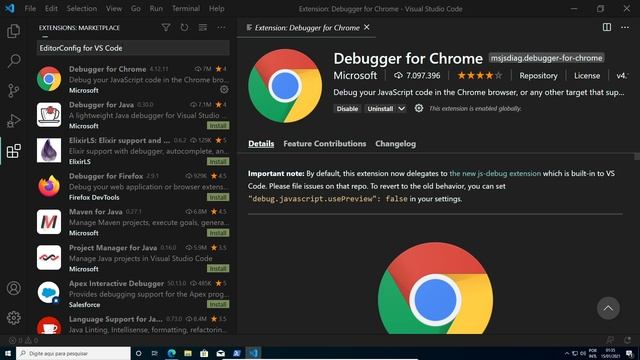This screenshot has height=360, width=640.
Task: Open File Explorer from the taskbar
Action: pyautogui.click(x=188, y=353)
